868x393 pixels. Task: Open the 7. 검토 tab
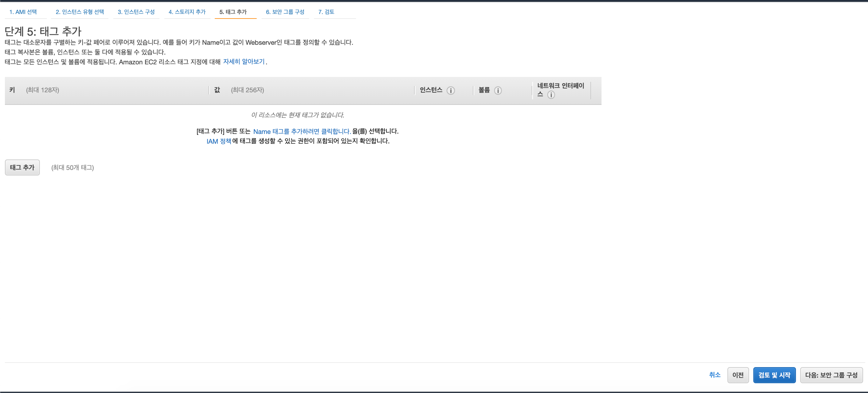coord(326,12)
